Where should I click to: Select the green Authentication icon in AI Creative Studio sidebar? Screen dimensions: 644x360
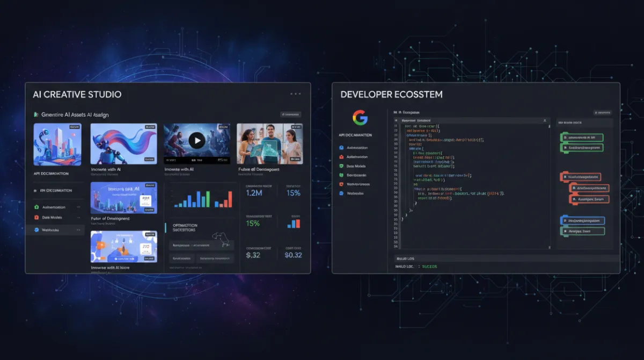(37, 207)
